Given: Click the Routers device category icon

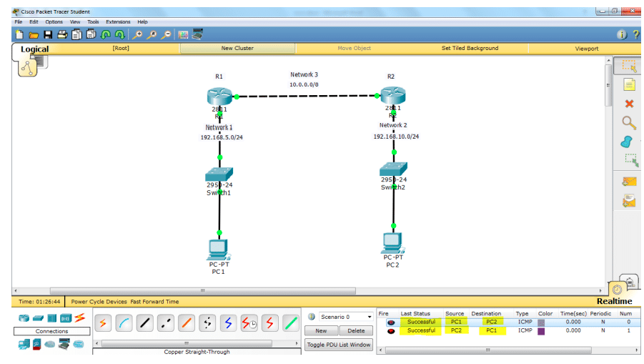Looking at the screenshot, I should [x=24, y=318].
